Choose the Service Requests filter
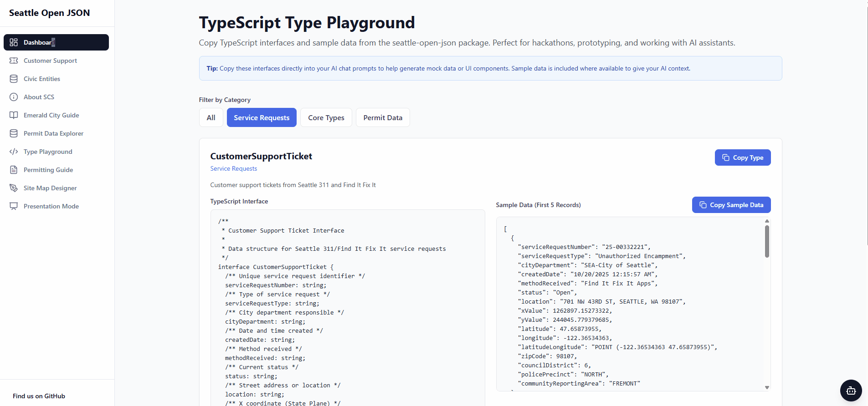This screenshot has height=406, width=868. click(x=262, y=117)
